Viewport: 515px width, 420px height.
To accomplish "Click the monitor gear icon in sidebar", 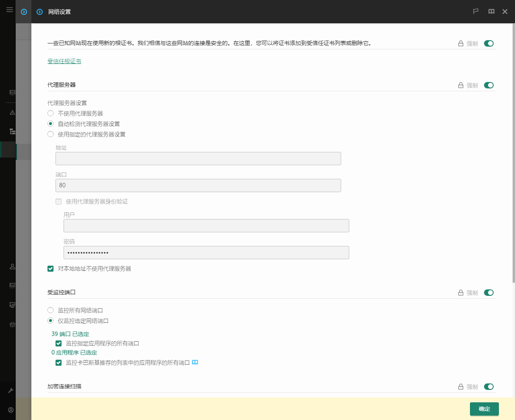I will pyautogui.click(x=12, y=305).
